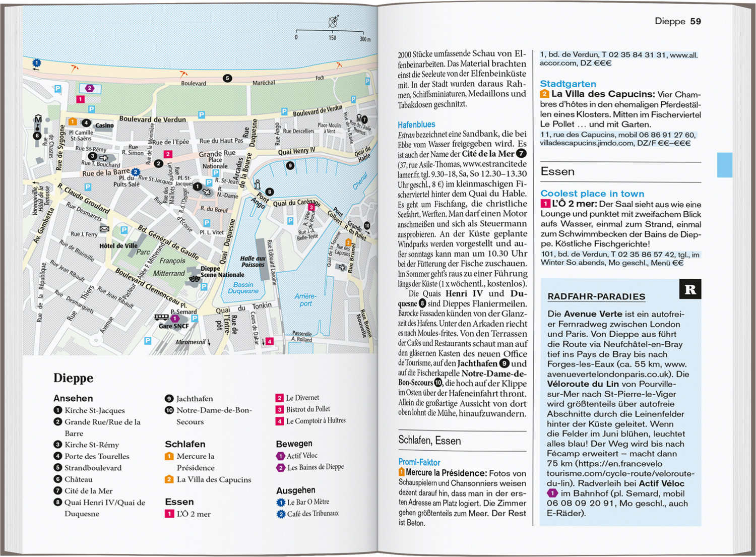
Task: Select the Hafenblues blue heading
Action: 416,125
